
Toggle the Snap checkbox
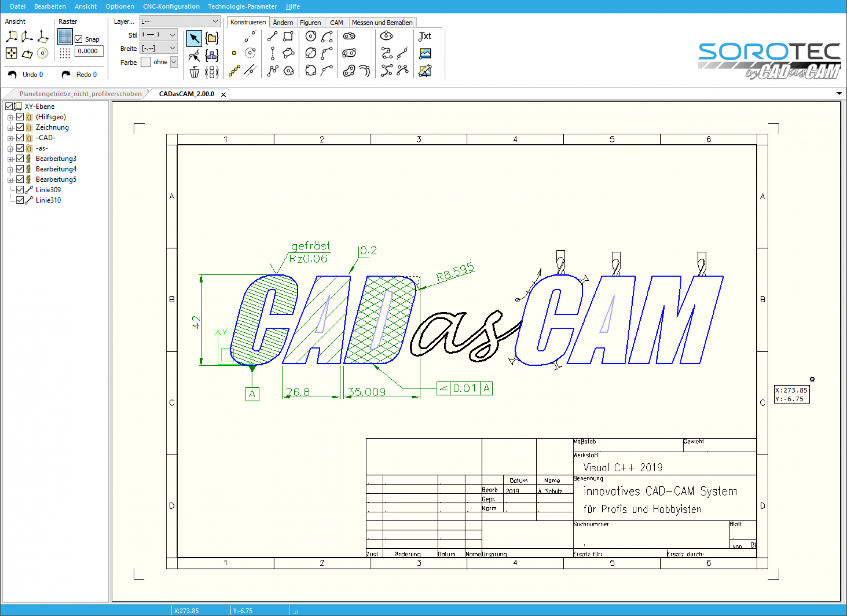(78, 39)
